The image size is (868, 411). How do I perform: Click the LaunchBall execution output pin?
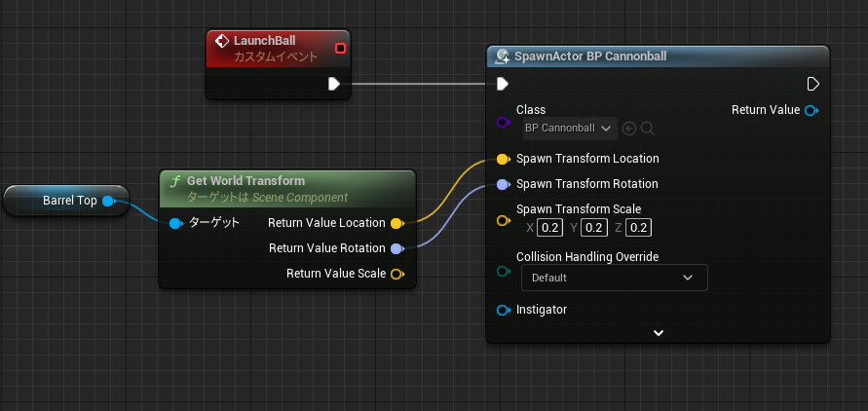pyautogui.click(x=334, y=84)
